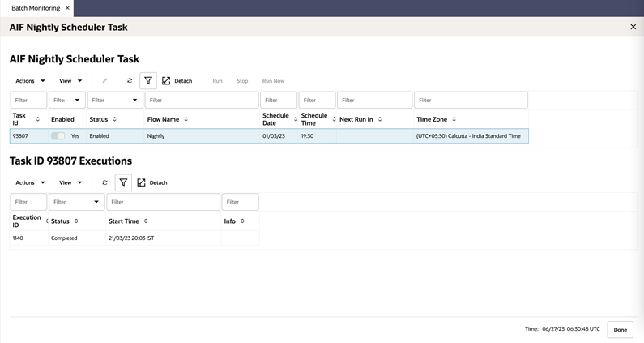Switch to the Batch Monitoring tab
The height and width of the screenshot is (343, 644).
point(36,8)
